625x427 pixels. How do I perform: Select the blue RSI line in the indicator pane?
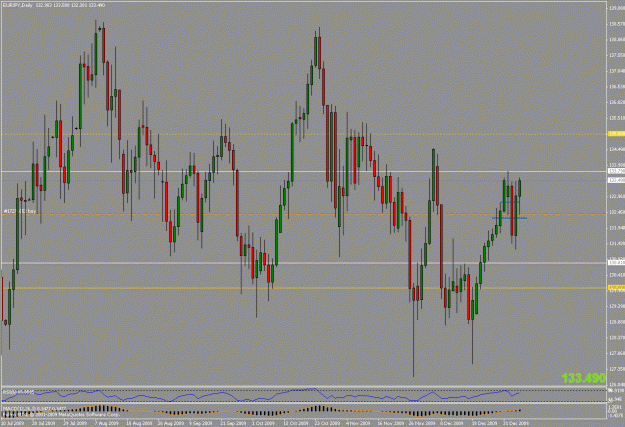259,395
